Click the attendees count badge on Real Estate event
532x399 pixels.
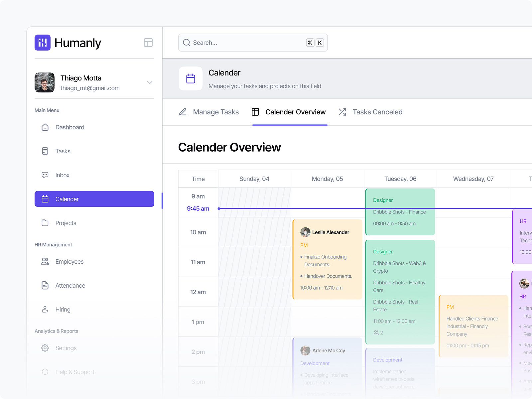pyautogui.click(x=378, y=332)
